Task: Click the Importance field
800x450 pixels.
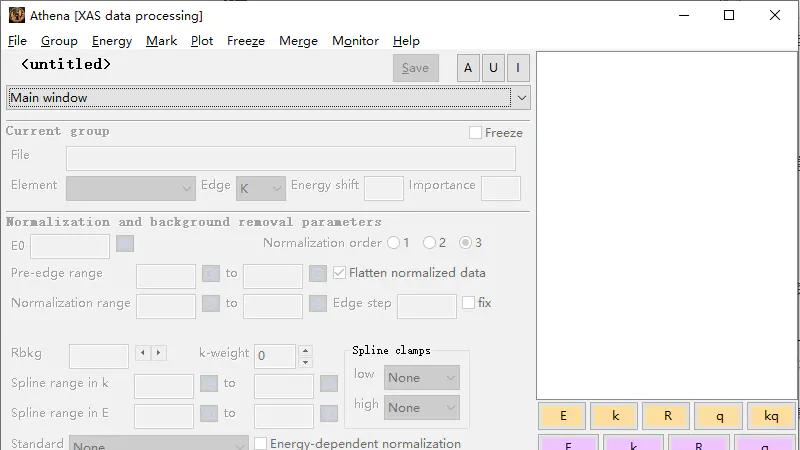Action: (x=501, y=188)
